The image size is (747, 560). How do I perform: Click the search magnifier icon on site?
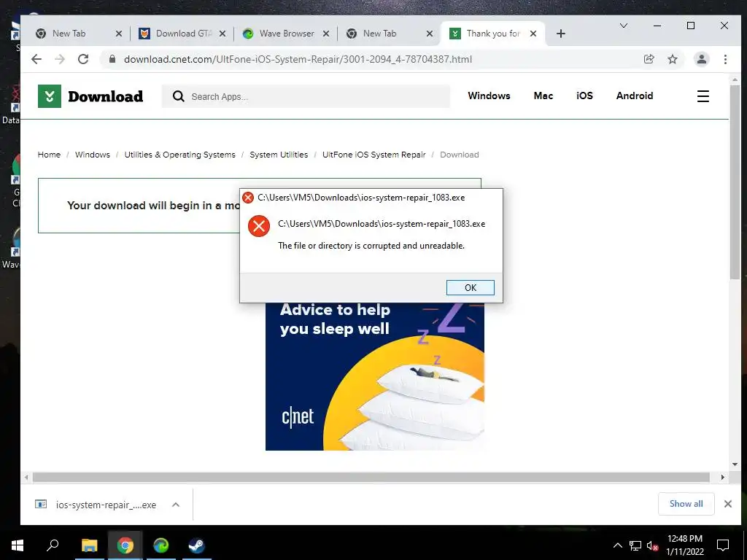(x=179, y=96)
